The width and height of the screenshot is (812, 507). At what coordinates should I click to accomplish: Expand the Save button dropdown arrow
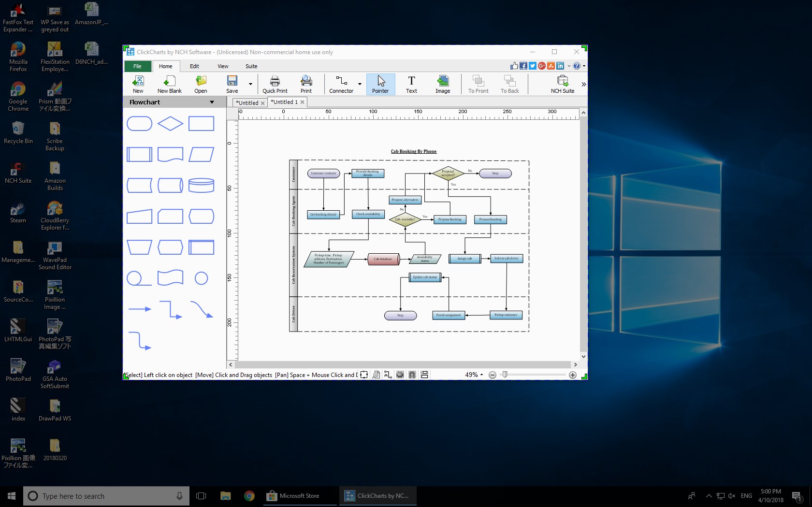250,84
